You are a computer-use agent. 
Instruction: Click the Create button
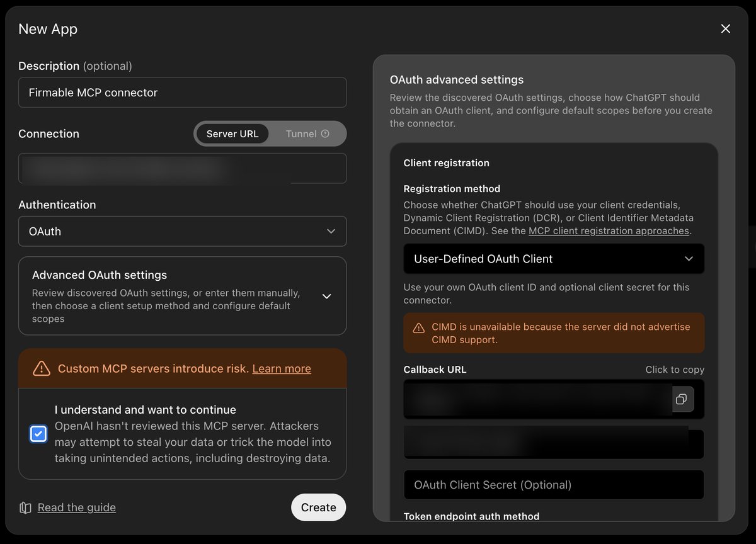pyautogui.click(x=319, y=507)
